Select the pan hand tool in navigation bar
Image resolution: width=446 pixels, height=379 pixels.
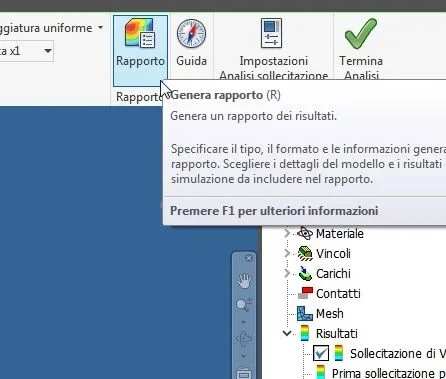click(x=244, y=281)
